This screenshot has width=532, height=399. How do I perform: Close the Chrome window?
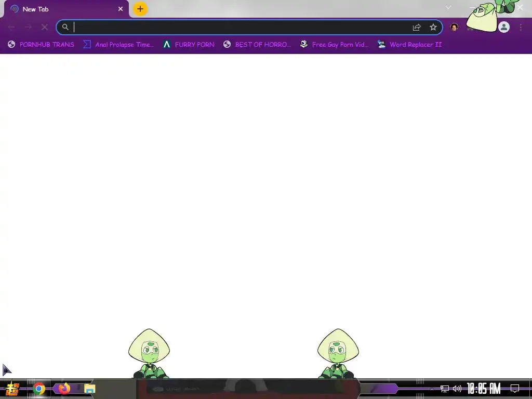tap(521, 7)
